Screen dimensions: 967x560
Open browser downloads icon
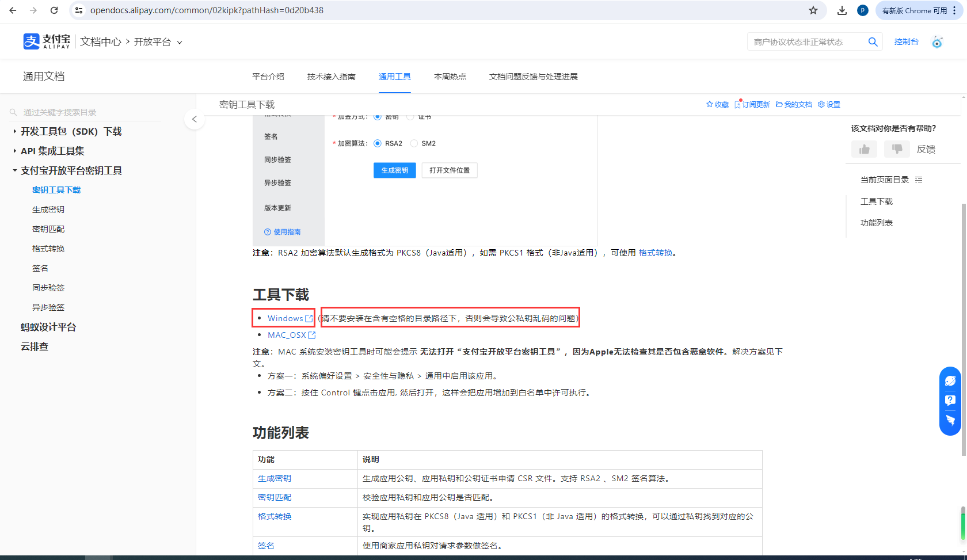(842, 10)
